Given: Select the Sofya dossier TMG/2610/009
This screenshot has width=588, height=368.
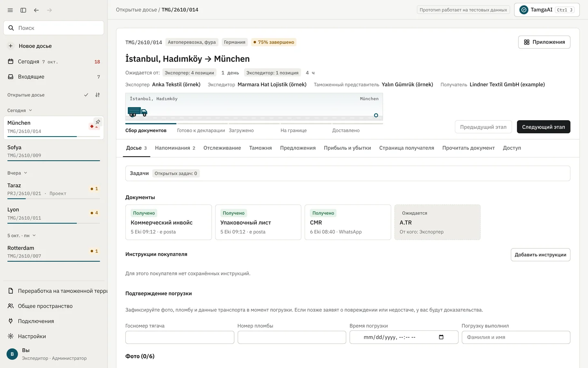Looking at the screenshot, I should 53,151.
